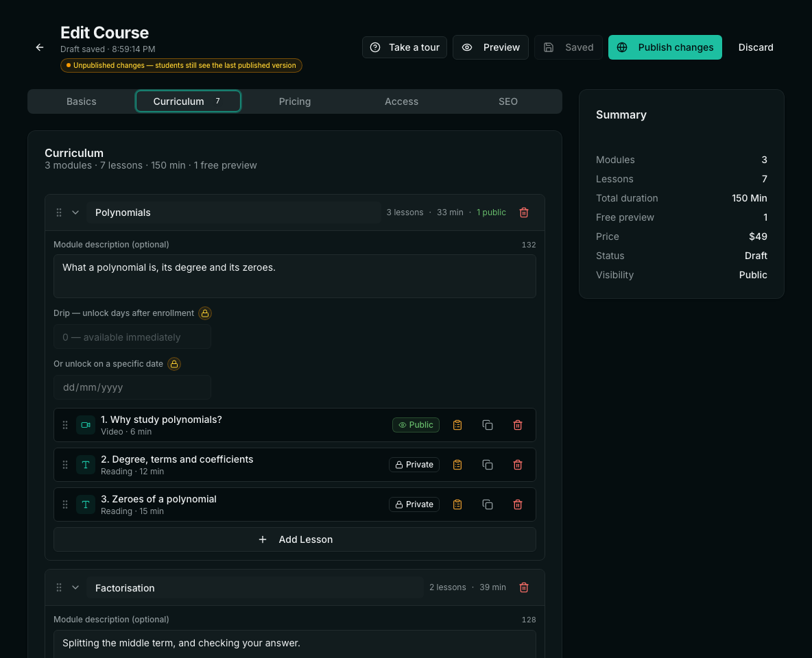Click the Unpublished changes warning badge

point(181,65)
